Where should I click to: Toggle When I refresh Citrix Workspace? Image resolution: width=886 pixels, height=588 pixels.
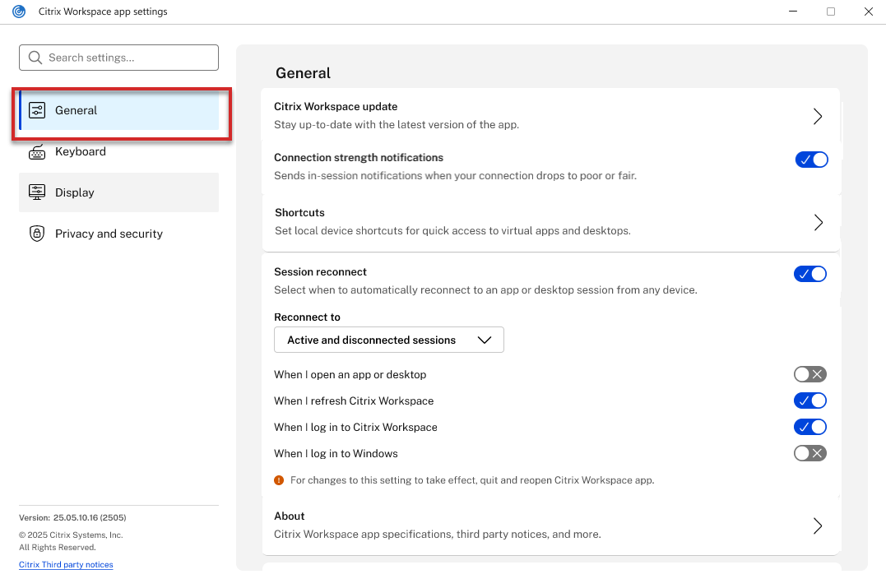810,400
